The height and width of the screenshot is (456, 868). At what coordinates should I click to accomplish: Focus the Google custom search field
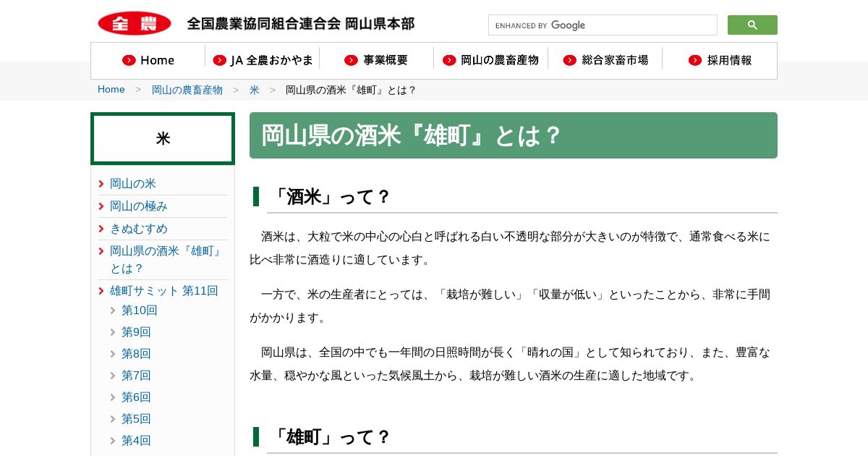point(603,25)
